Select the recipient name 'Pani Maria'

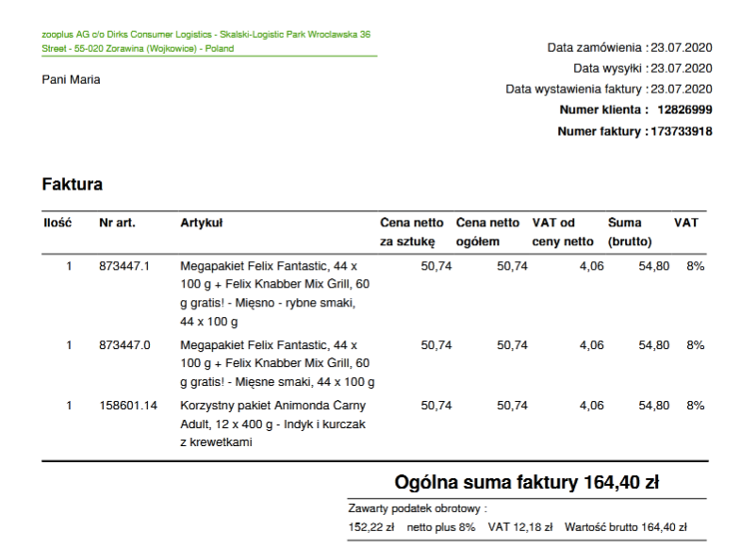71,79
